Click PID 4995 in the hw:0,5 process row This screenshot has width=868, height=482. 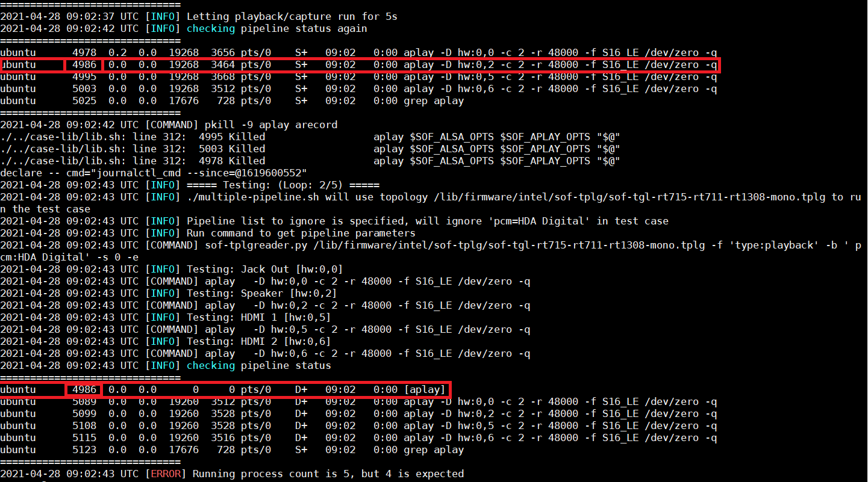click(x=84, y=77)
